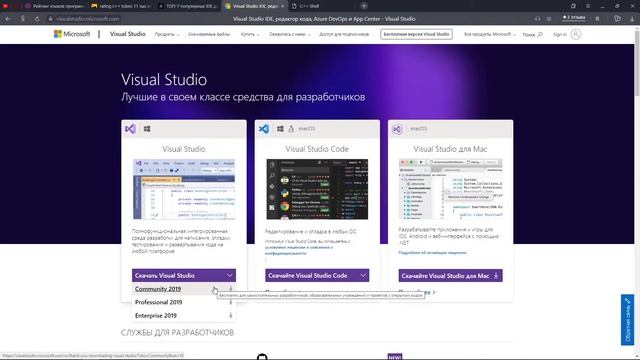
Task: Select Enterprise 2019 from download list
Action: (x=184, y=316)
